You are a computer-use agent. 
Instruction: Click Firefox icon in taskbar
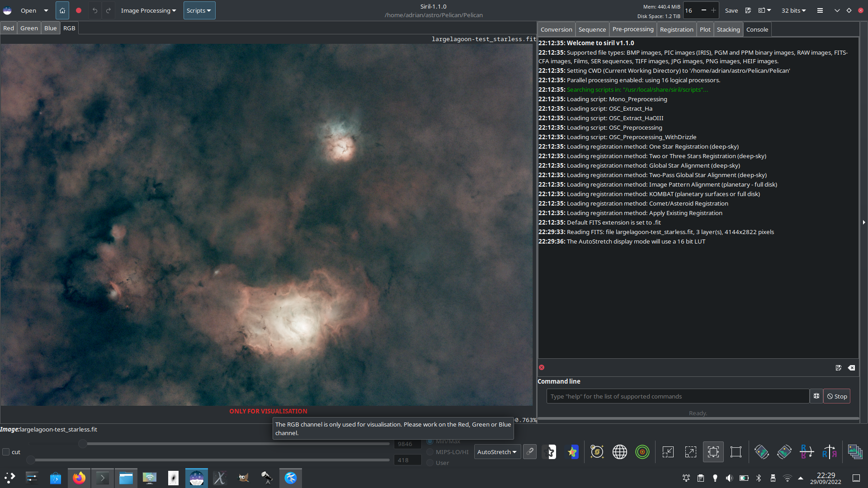[x=78, y=477]
